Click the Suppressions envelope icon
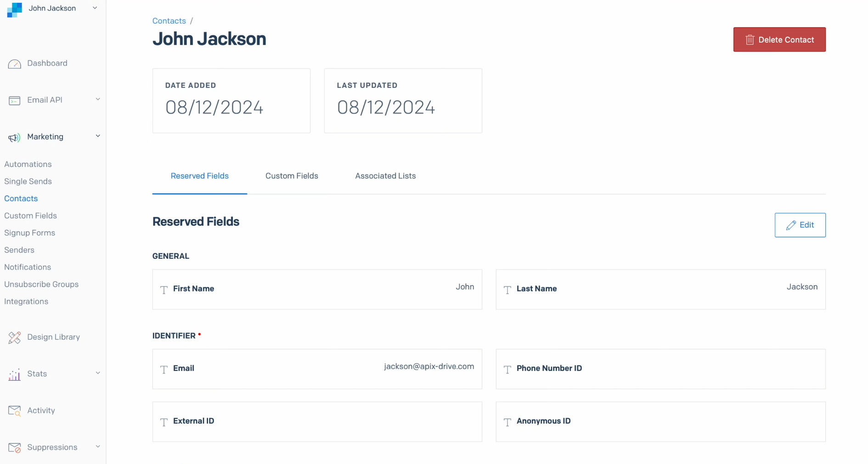 point(14,448)
